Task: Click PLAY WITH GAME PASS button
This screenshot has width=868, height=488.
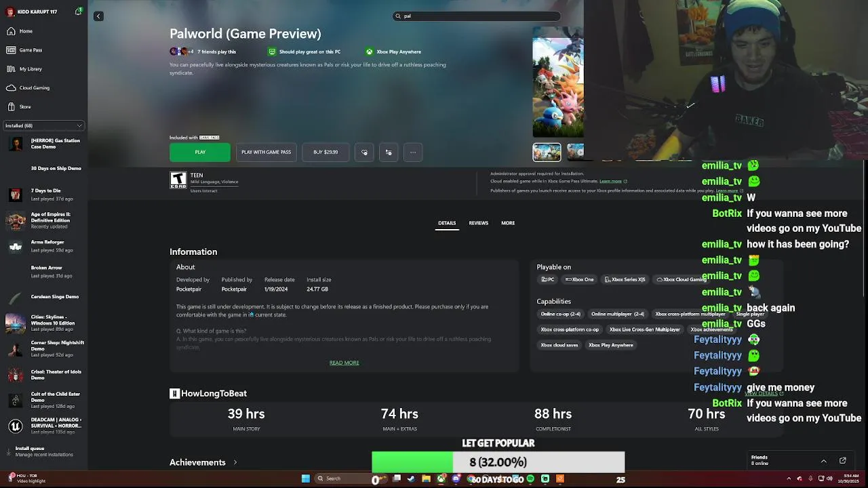Action: pyautogui.click(x=266, y=152)
